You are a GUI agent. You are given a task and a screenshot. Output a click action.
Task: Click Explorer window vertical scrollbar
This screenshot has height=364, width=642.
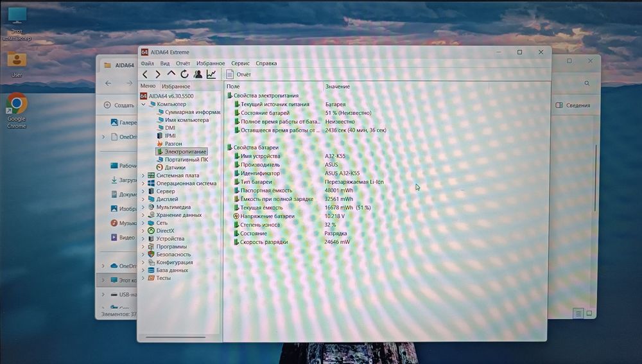point(595,178)
